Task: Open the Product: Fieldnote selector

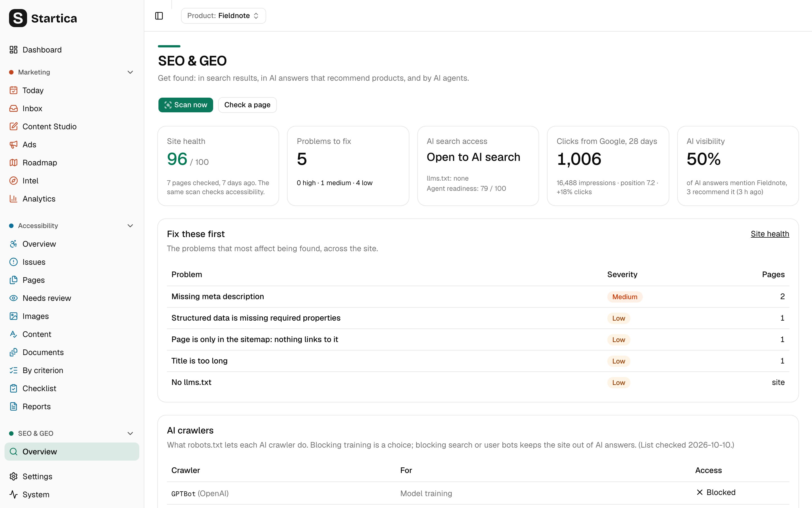Action: click(224, 16)
